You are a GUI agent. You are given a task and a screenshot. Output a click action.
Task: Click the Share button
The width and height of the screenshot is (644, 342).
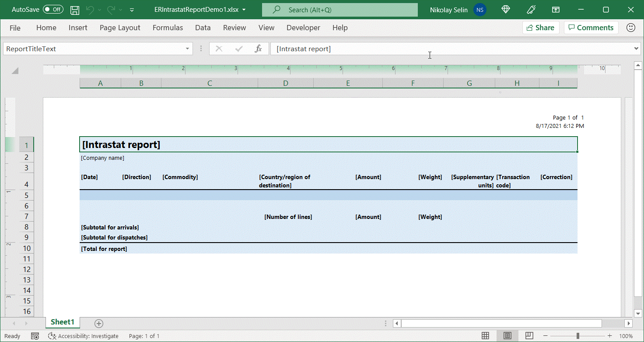[541, 27]
